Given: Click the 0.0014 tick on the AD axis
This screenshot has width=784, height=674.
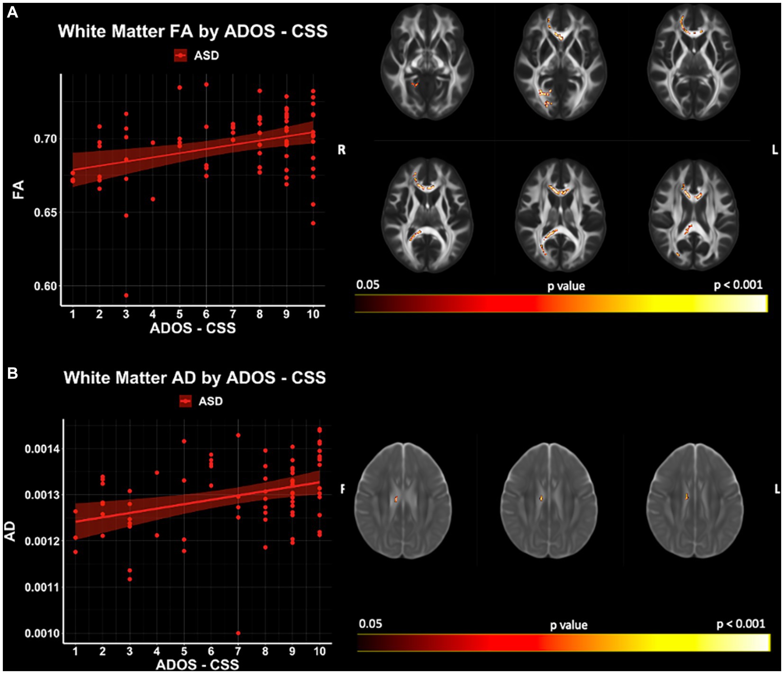Looking at the screenshot, I should 43,449.
